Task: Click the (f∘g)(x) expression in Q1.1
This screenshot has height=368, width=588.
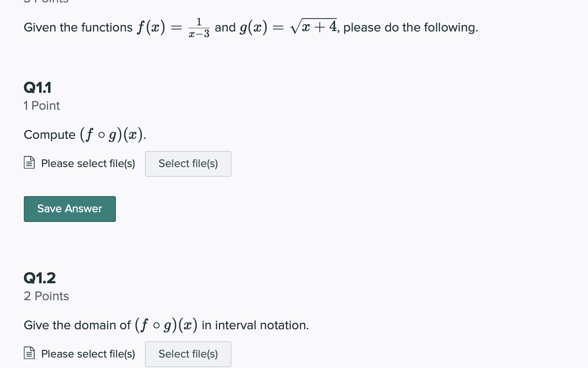Action: pyautogui.click(x=112, y=135)
